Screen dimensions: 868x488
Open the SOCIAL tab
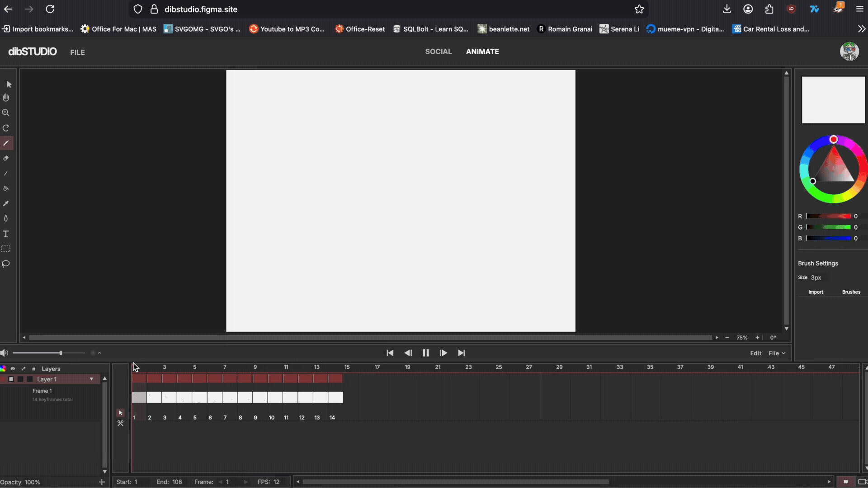pyautogui.click(x=438, y=52)
